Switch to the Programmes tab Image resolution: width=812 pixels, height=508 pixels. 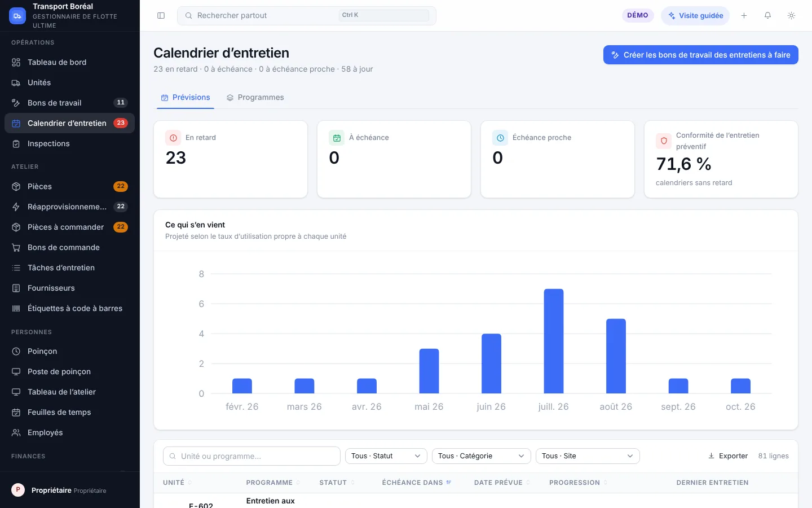coord(255,98)
